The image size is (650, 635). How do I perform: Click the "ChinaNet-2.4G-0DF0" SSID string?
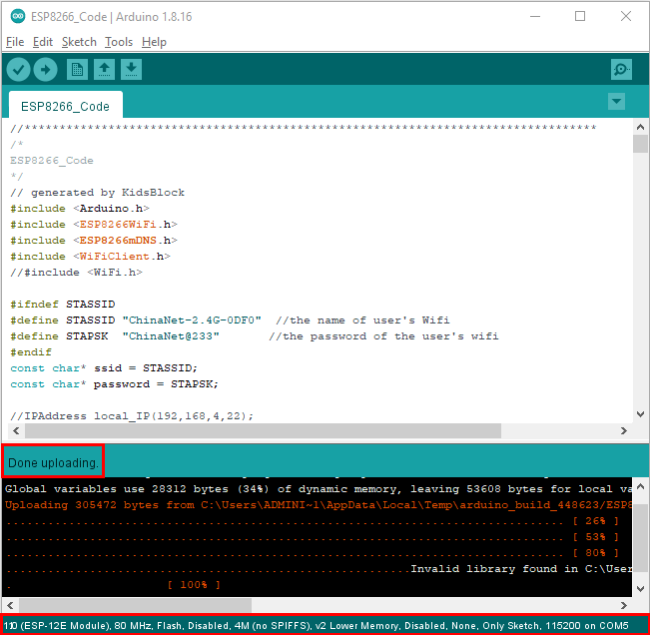click(x=192, y=320)
